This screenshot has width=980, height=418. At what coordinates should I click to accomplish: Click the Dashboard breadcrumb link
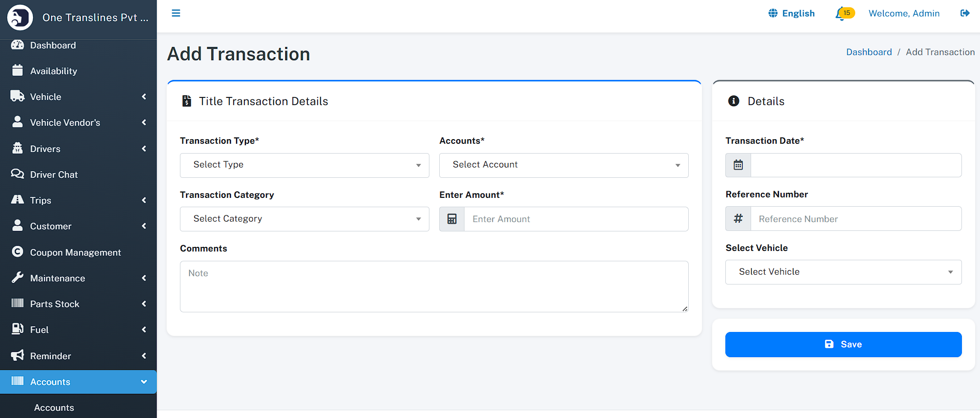[869, 52]
